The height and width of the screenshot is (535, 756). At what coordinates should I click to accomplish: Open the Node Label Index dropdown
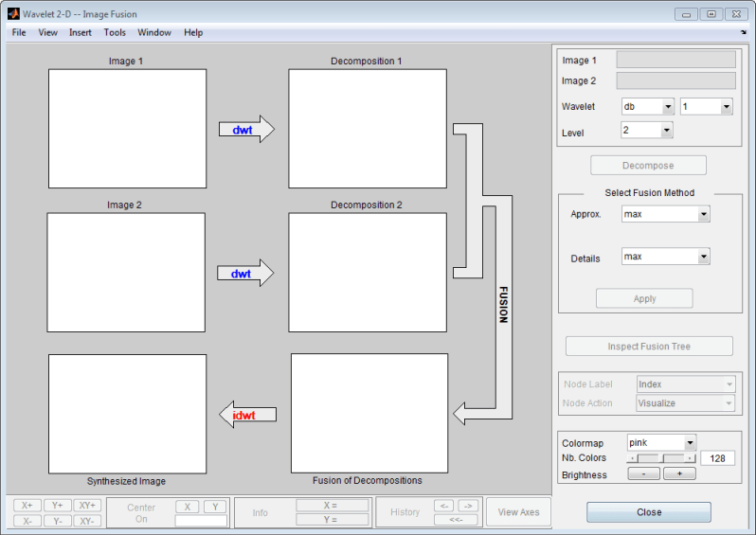coord(686,384)
